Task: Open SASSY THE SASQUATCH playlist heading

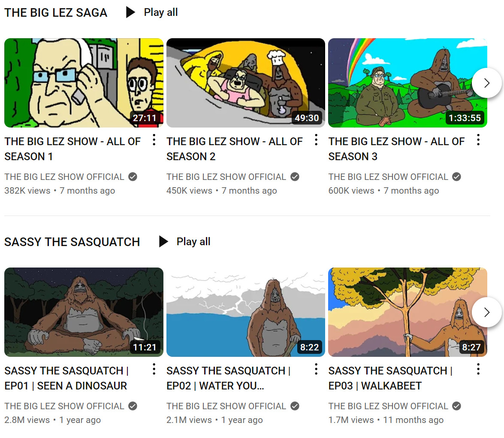Action: tap(72, 242)
